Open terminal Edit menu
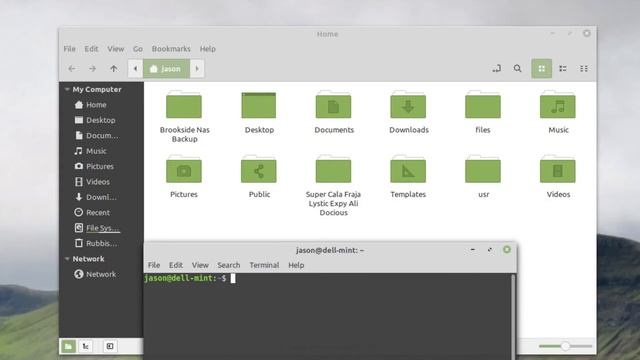The image size is (640, 360). tap(176, 265)
